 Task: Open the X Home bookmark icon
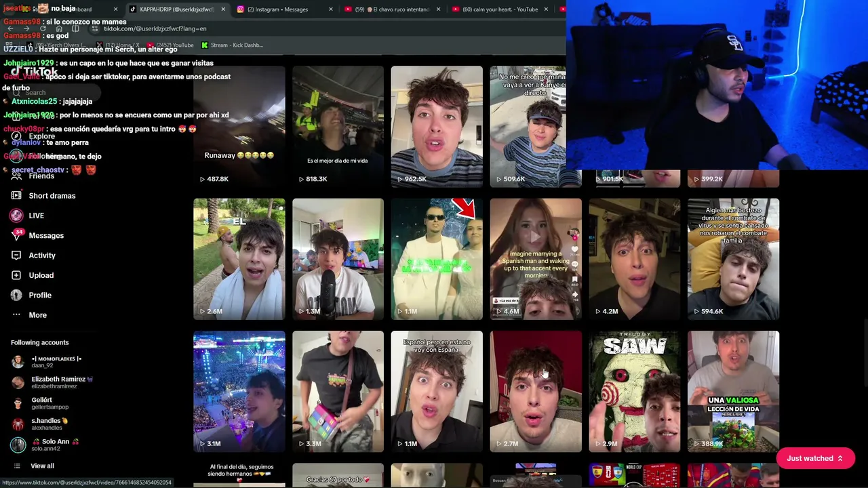[98, 45]
